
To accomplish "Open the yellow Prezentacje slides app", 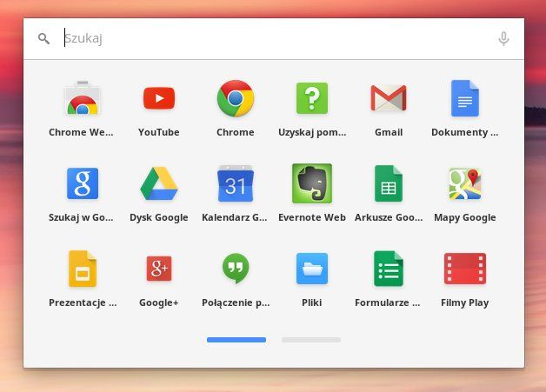I will [x=83, y=269].
